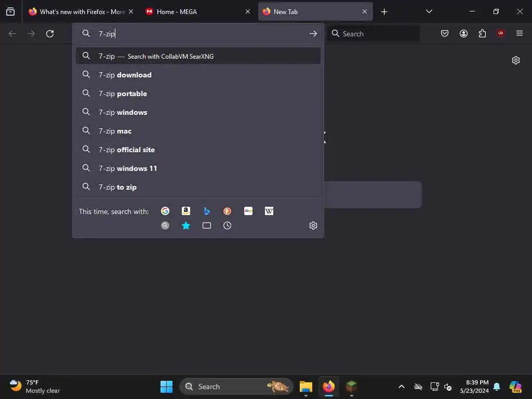Search with eBay icon
The image size is (532, 399).
[x=248, y=211]
